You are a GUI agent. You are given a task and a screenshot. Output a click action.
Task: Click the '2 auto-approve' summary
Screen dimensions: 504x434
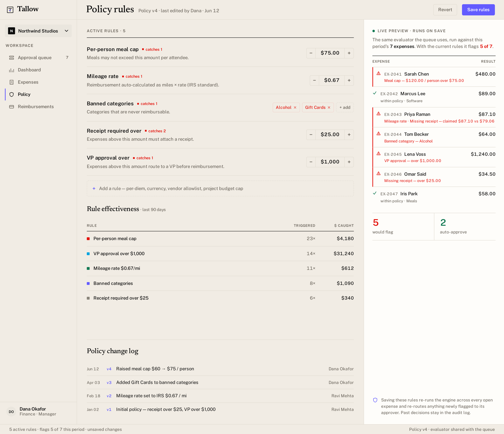(465, 227)
